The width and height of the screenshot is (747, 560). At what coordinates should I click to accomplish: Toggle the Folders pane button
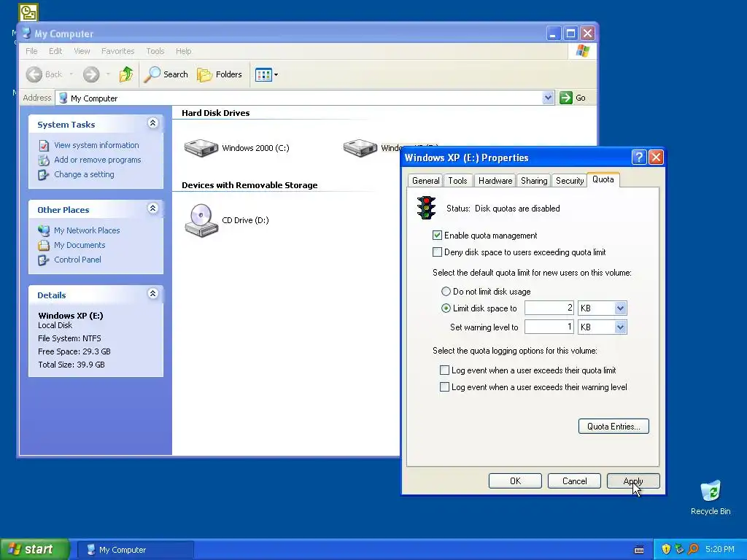pos(220,74)
